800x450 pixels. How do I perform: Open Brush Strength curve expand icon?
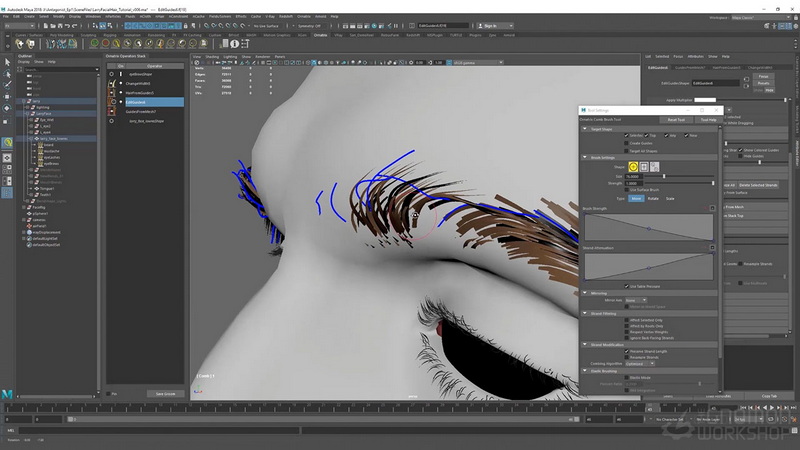713,208
